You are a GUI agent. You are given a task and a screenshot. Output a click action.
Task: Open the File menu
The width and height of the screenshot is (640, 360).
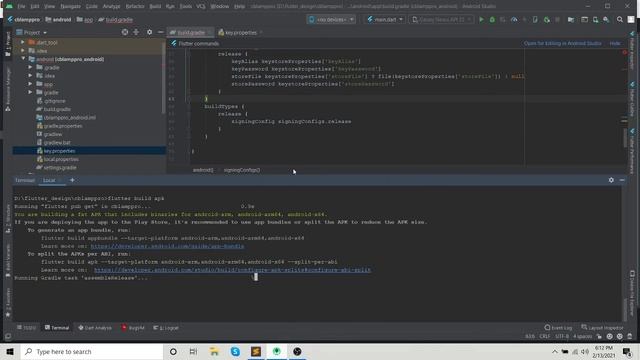[x=21, y=7]
